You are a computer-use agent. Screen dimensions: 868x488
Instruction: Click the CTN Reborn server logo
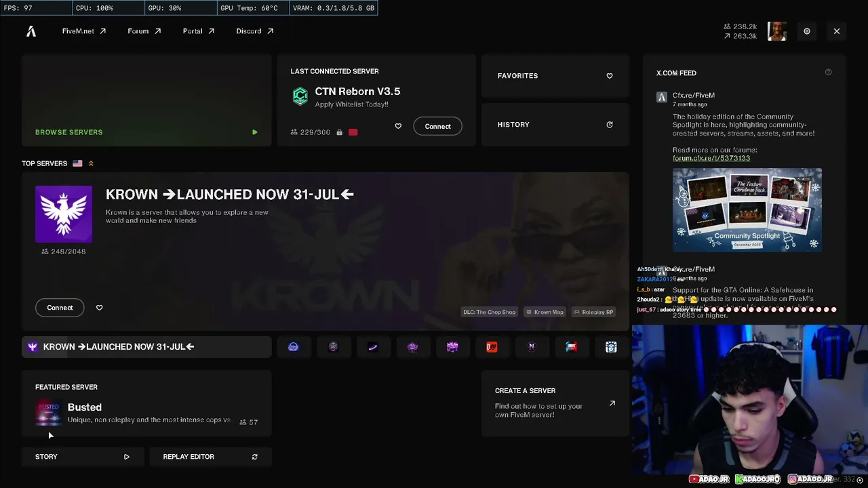coord(300,96)
